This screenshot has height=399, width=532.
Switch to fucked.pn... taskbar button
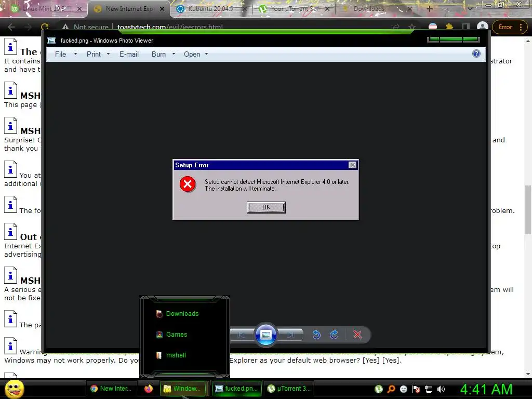click(237, 389)
